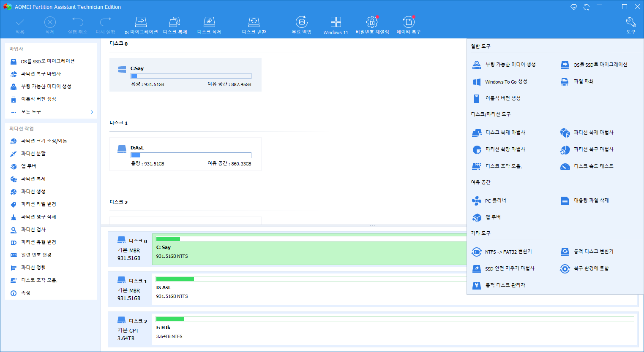The width and height of the screenshot is (644, 352).
Task: Open 디스크 복제 마법사 from tools menu
Action: [x=499, y=133]
